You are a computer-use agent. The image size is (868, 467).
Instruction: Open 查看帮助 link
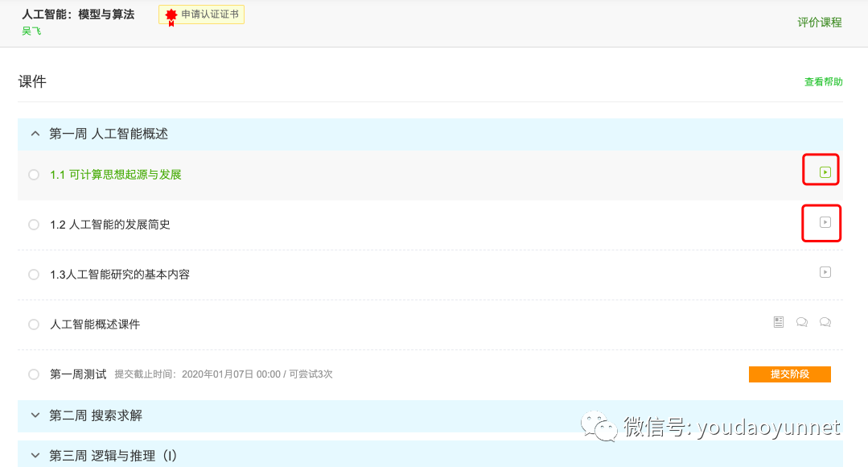pyautogui.click(x=823, y=81)
